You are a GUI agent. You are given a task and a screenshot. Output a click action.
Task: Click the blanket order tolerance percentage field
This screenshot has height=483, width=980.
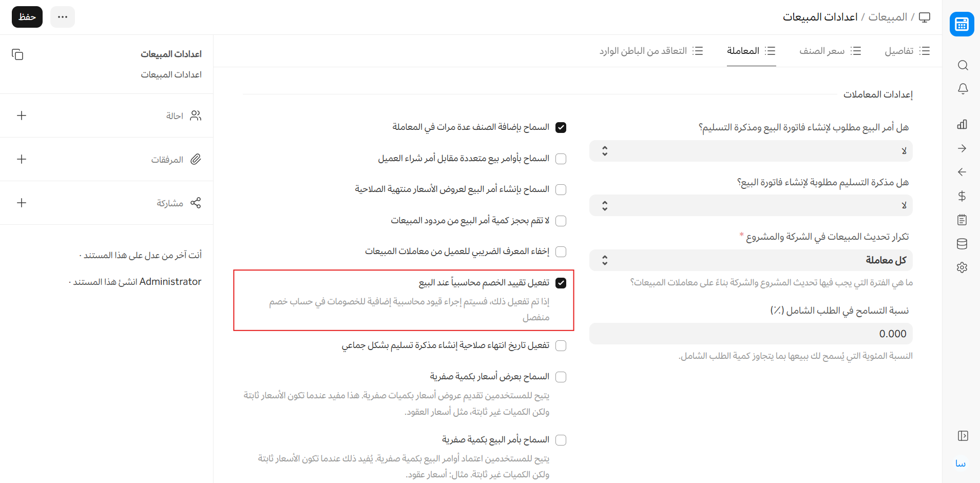click(751, 334)
